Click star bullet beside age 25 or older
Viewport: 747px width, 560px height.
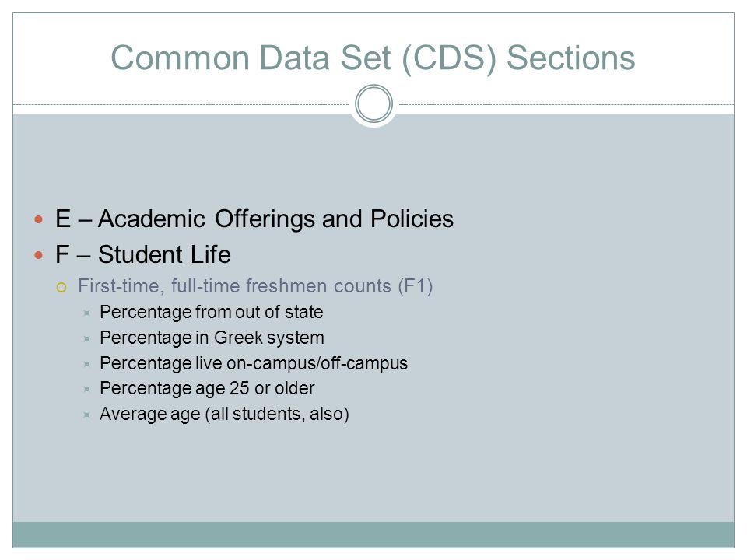tap(86, 389)
